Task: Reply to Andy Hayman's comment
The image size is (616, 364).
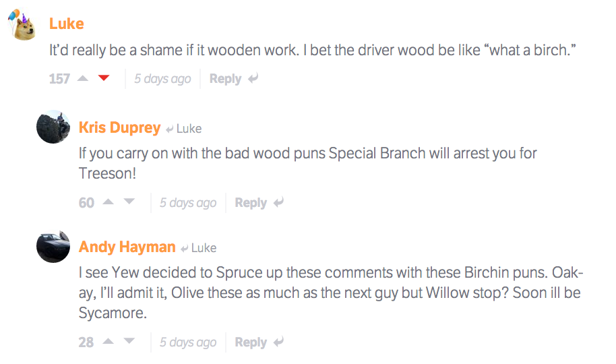Action: [x=251, y=342]
